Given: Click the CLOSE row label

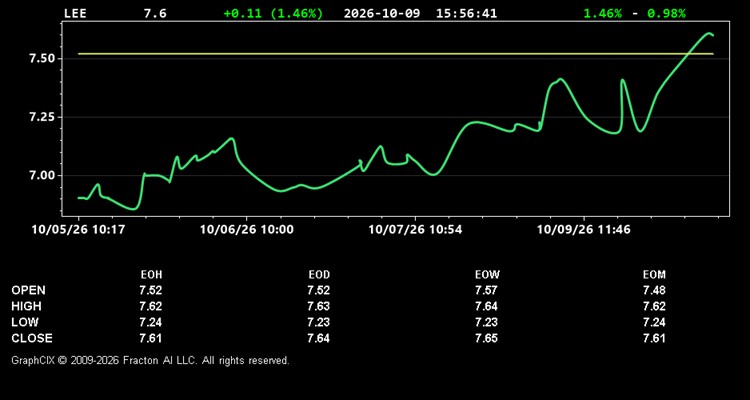Looking at the screenshot, I should point(32,338).
